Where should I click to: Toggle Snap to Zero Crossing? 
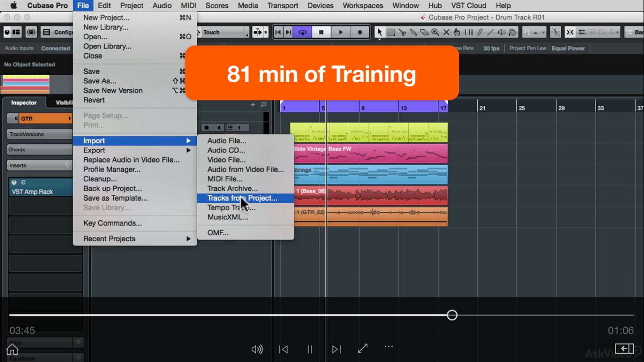pos(555,32)
